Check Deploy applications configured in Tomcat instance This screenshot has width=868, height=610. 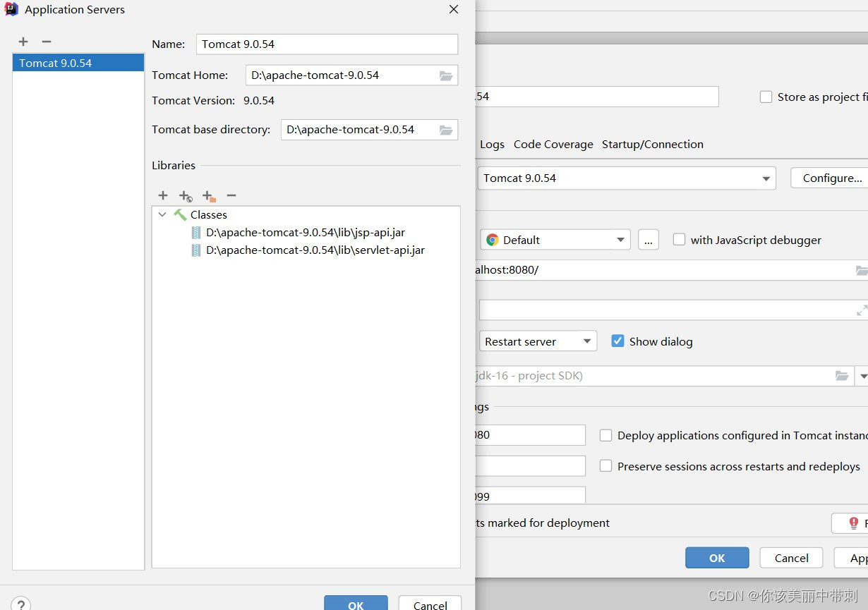(605, 436)
